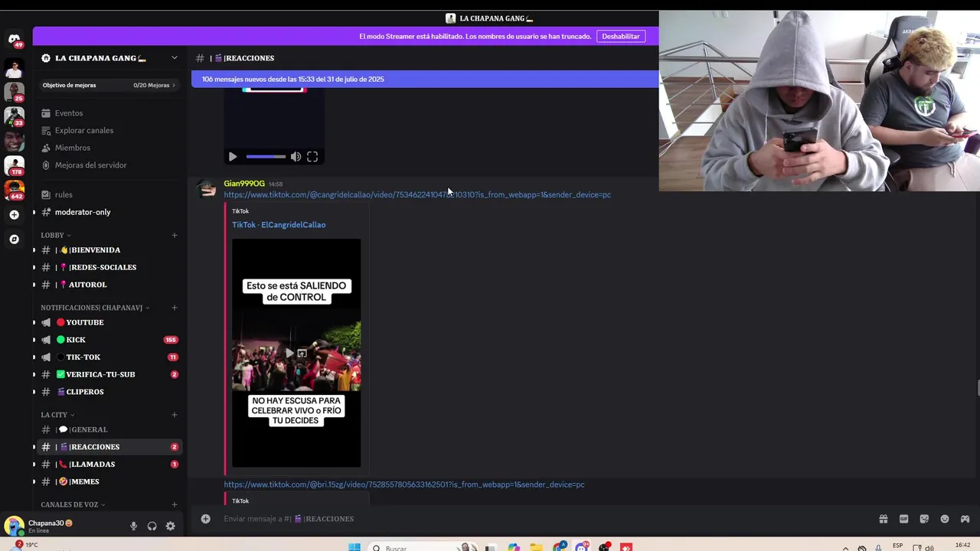Deafen with the headphones icon
Image resolution: width=980 pixels, height=551 pixels.
click(x=152, y=527)
